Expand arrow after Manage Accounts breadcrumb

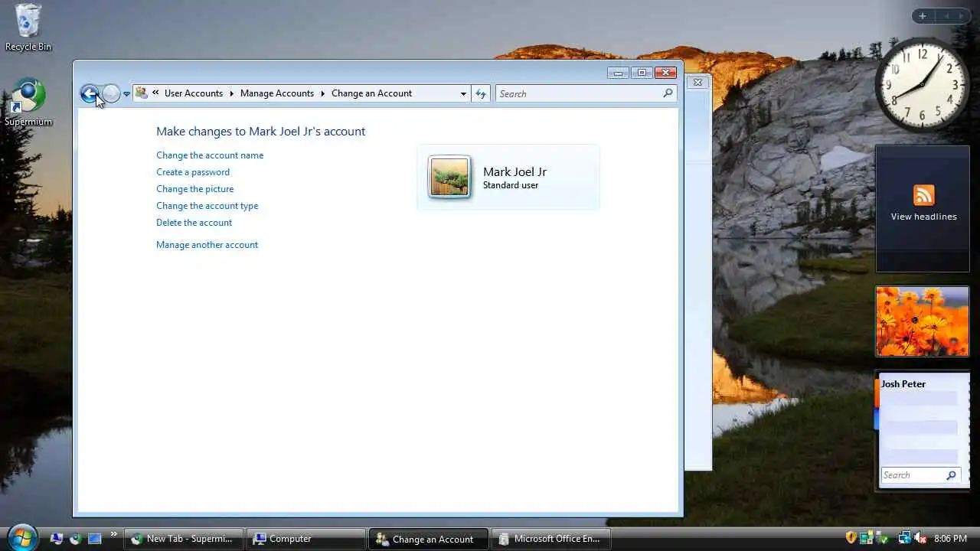click(x=322, y=93)
